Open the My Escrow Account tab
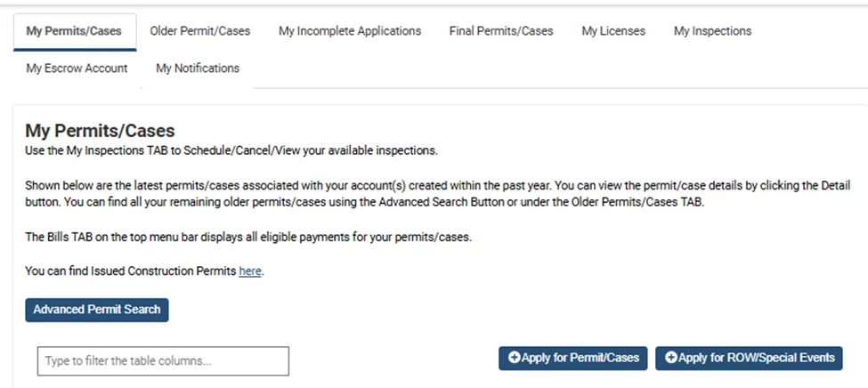 point(77,69)
